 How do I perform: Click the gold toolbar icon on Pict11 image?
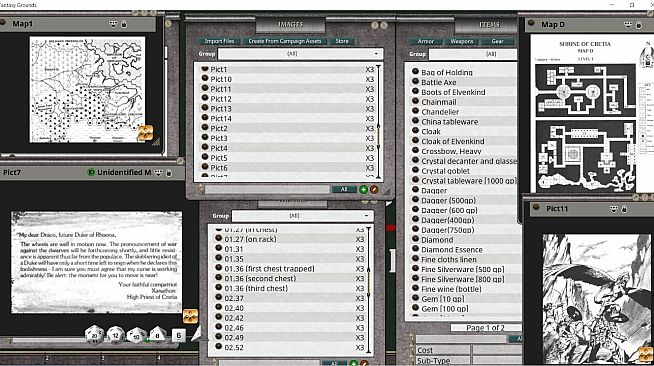point(646,354)
